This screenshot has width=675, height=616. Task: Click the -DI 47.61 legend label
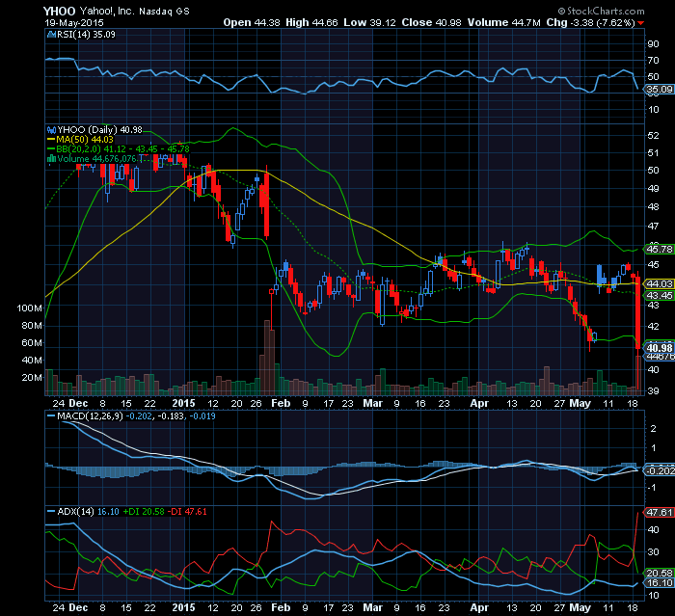(187, 512)
